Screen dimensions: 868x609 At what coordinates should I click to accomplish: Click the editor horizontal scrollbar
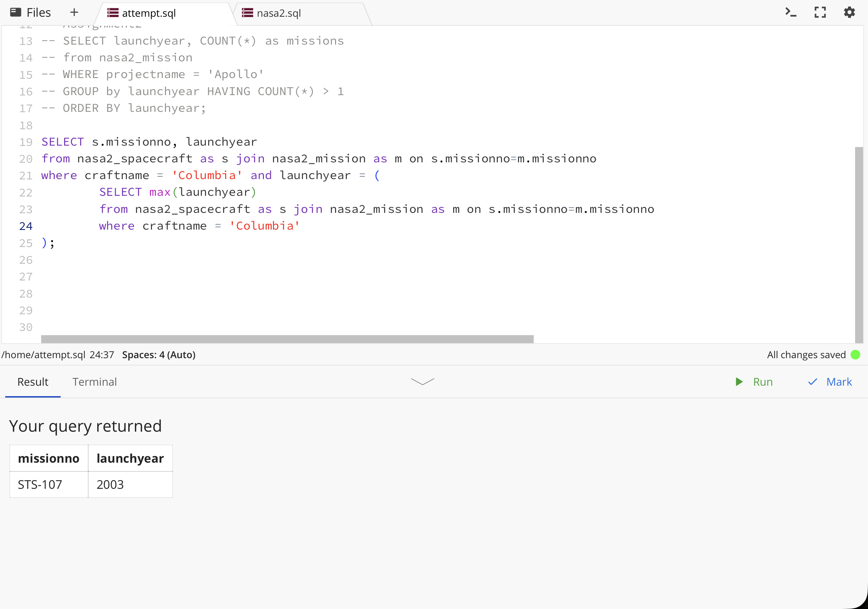pos(287,339)
